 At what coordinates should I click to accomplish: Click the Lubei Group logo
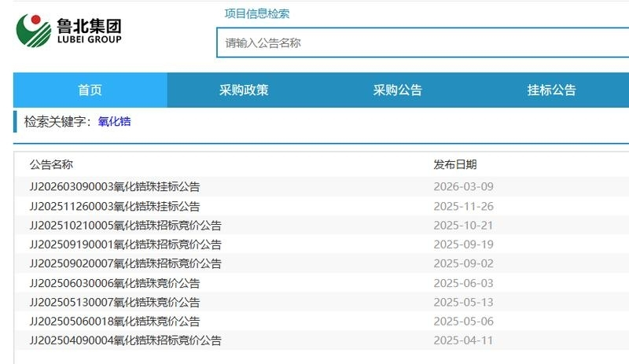pos(69,31)
